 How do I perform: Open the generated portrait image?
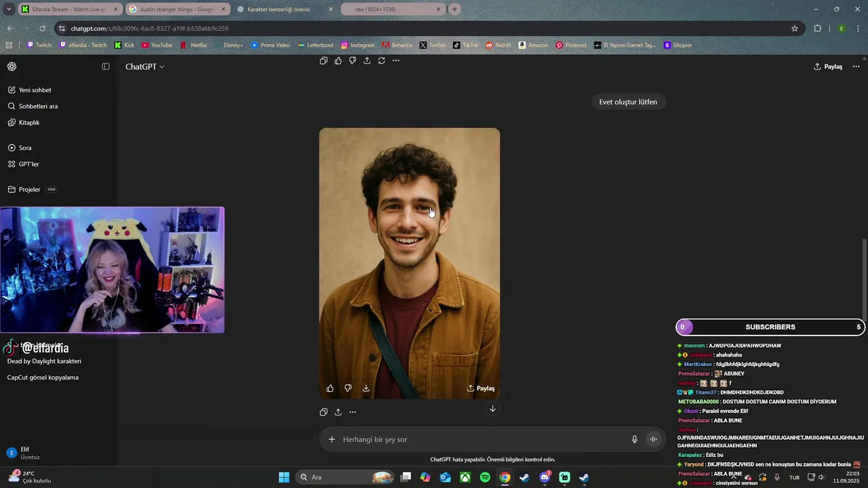tap(410, 263)
